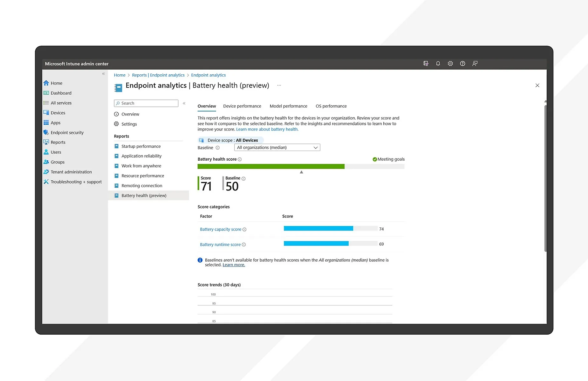588x381 pixels.
Task: Switch to the Model performance tab
Action: 289,106
